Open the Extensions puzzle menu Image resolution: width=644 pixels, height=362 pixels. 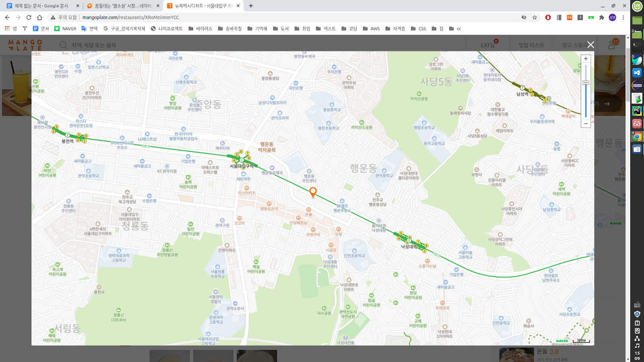[x=601, y=17]
